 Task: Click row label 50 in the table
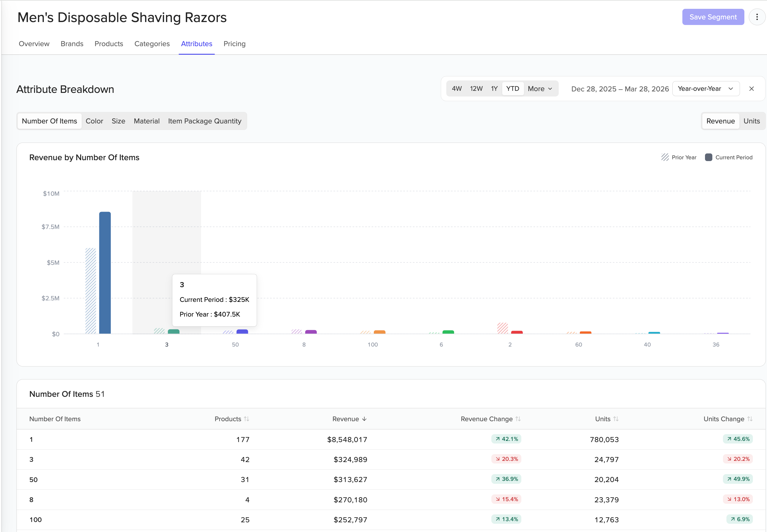pyautogui.click(x=33, y=480)
